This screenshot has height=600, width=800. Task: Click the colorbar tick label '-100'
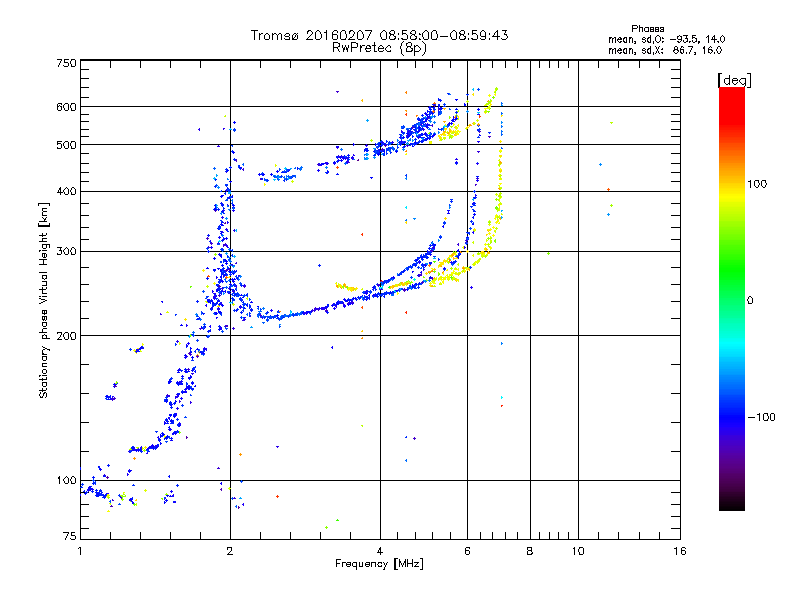pyautogui.click(x=761, y=417)
